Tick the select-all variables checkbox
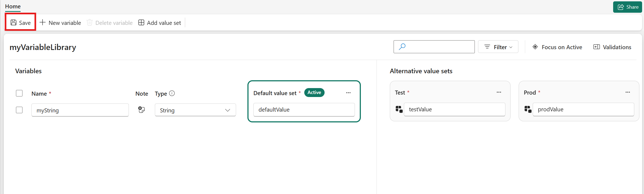Viewport: 644px width, 194px height. [x=19, y=93]
